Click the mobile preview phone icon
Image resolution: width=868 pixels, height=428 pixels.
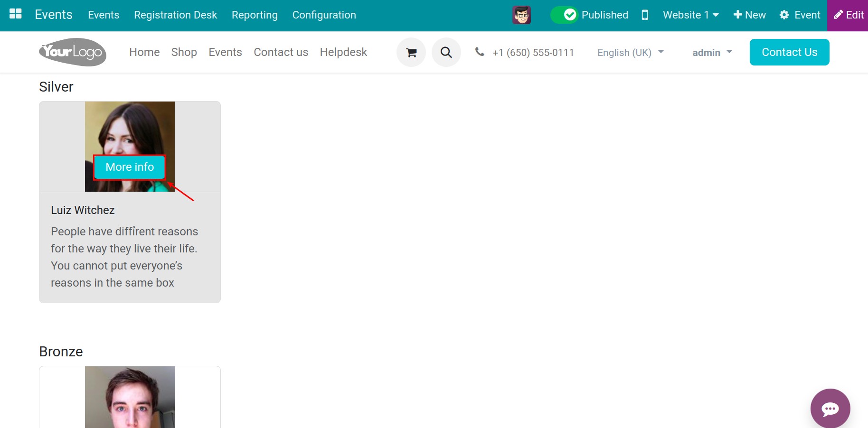(645, 15)
